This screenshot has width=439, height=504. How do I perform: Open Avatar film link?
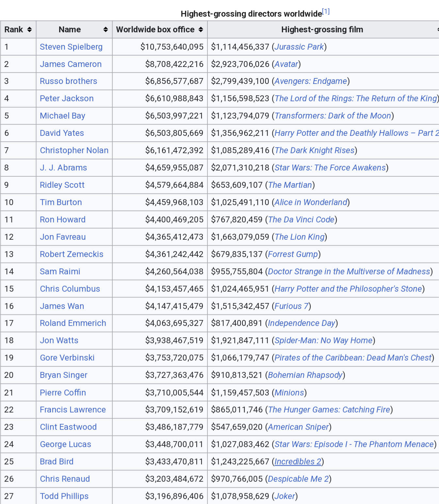click(286, 64)
